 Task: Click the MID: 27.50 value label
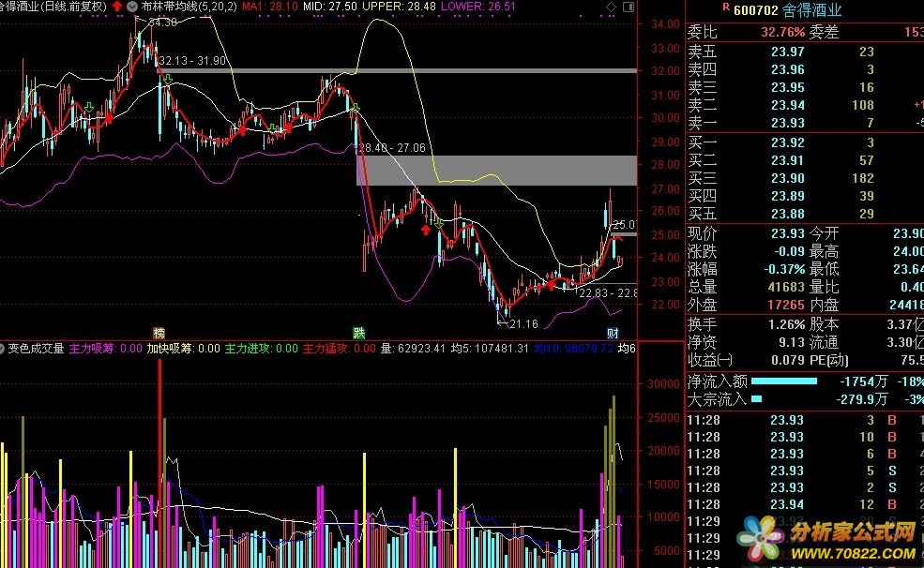pos(330,7)
